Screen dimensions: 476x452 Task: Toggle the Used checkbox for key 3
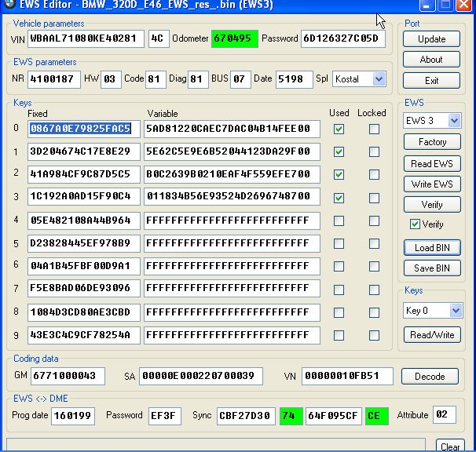tap(339, 198)
